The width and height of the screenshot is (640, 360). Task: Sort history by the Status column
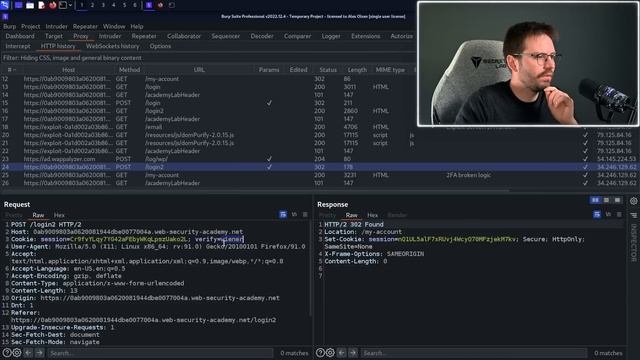tap(328, 70)
